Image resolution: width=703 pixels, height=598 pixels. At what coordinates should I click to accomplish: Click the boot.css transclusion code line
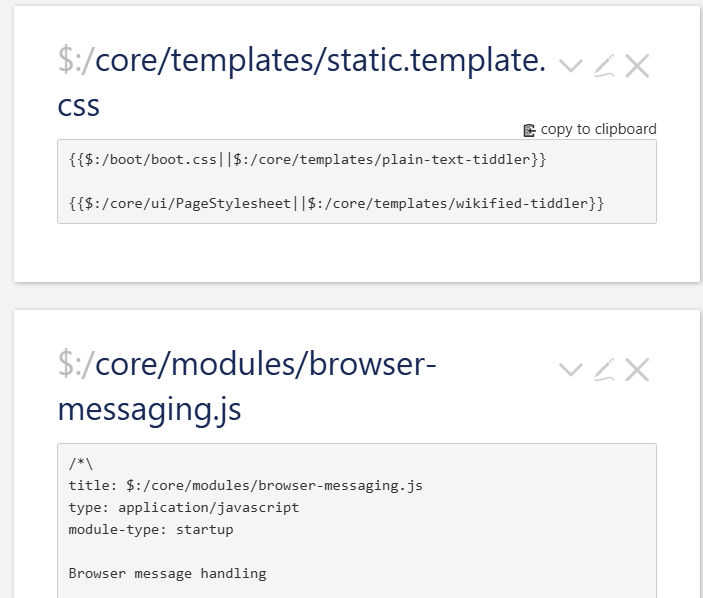[307, 159]
